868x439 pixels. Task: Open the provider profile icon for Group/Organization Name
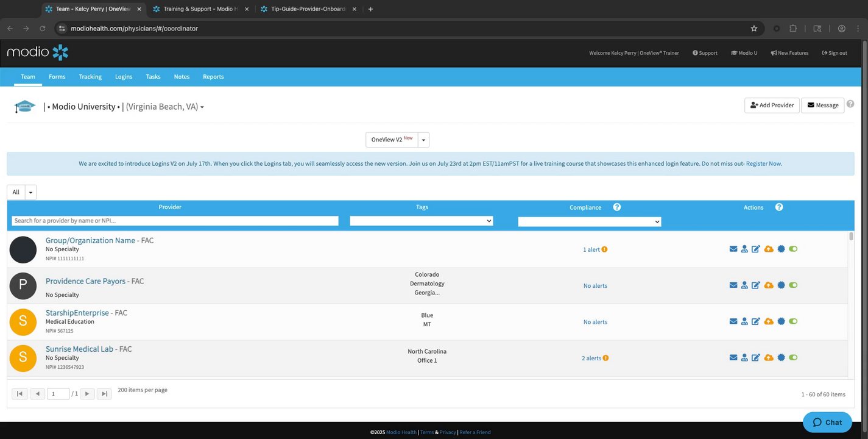tap(744, 249)
